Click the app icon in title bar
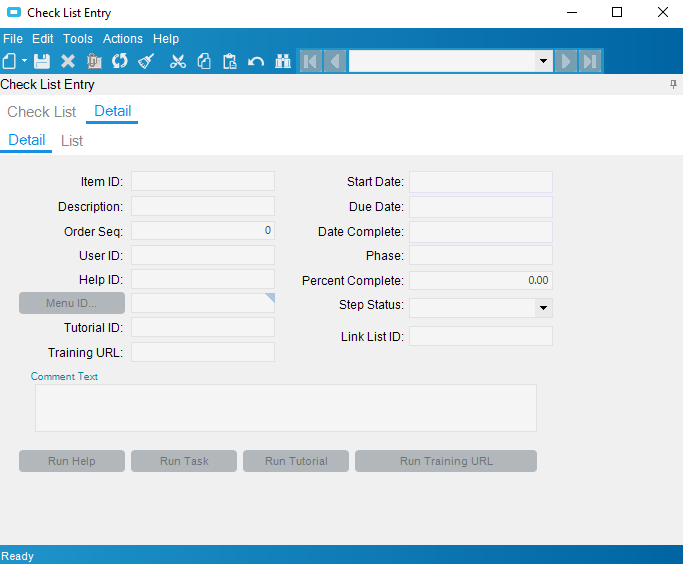 tap(14, 13)
